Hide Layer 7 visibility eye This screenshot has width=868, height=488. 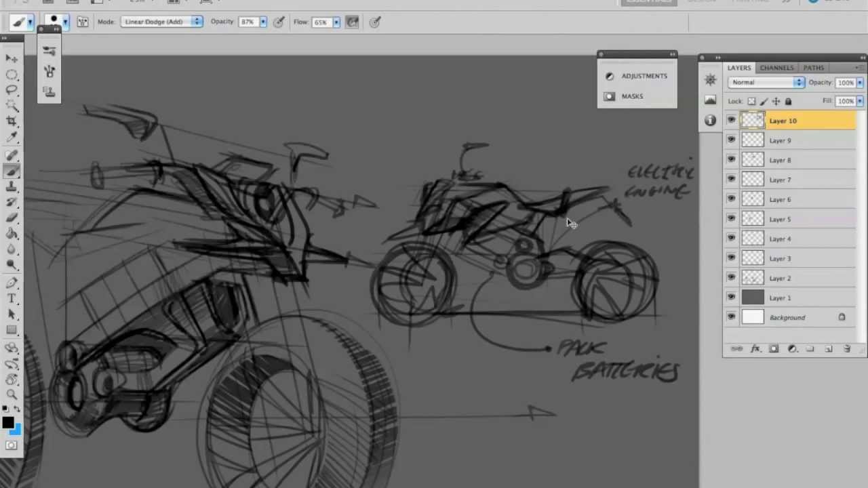731,180
